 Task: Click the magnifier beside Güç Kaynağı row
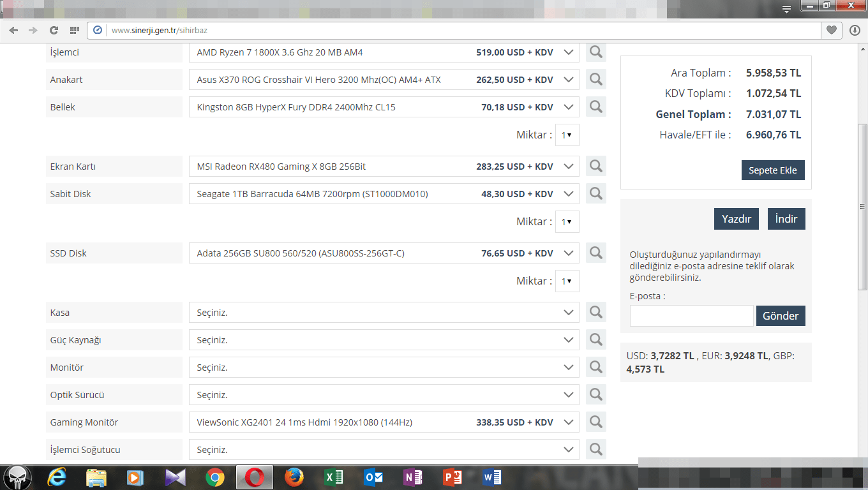(596, 340)
